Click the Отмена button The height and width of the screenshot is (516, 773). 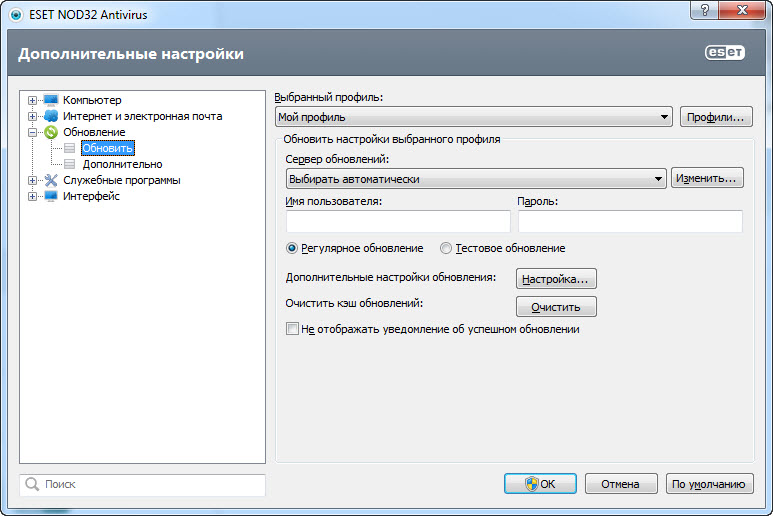pyautogui.click(x=621, y=484)
